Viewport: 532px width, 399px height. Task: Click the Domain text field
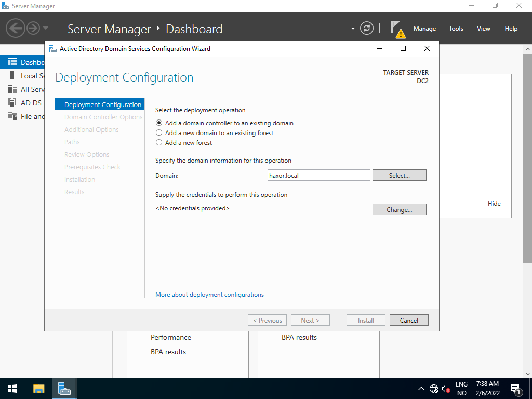318,175
